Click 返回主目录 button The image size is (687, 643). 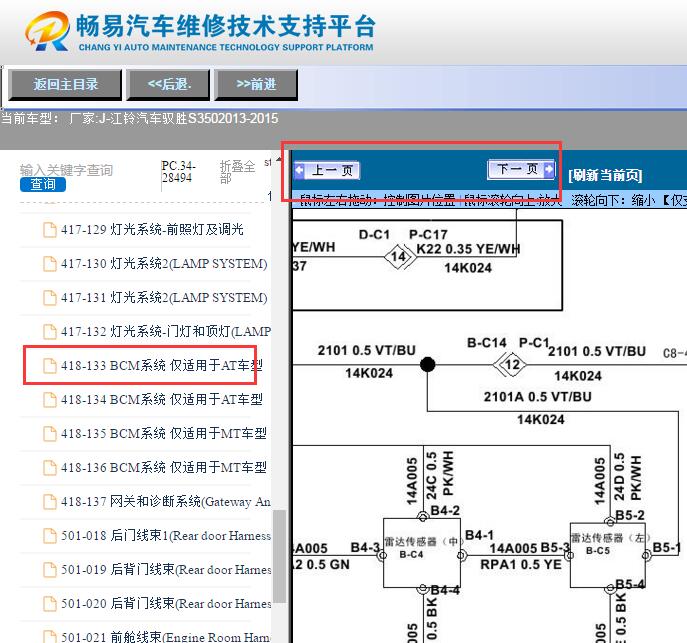pos(65,84)
